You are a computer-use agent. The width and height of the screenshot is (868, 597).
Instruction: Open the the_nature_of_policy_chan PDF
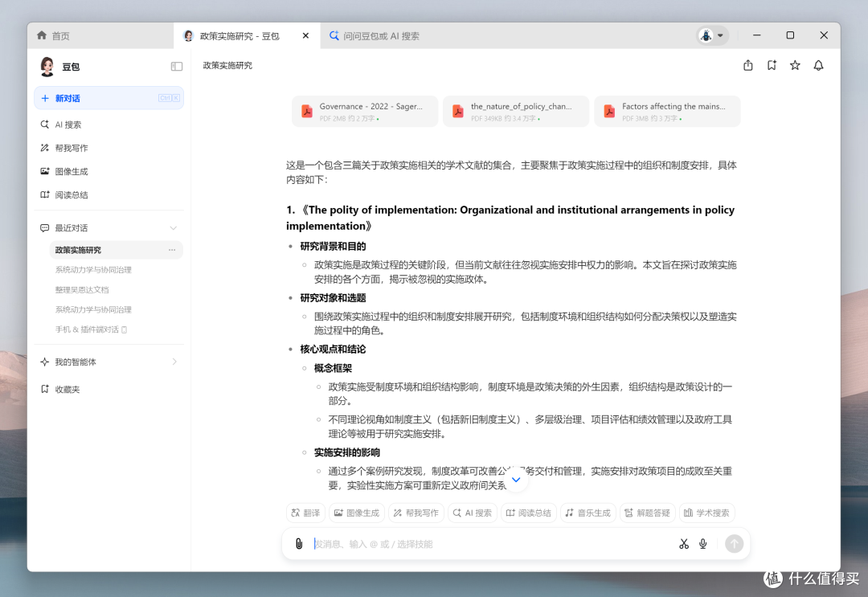tap(516, 111)
